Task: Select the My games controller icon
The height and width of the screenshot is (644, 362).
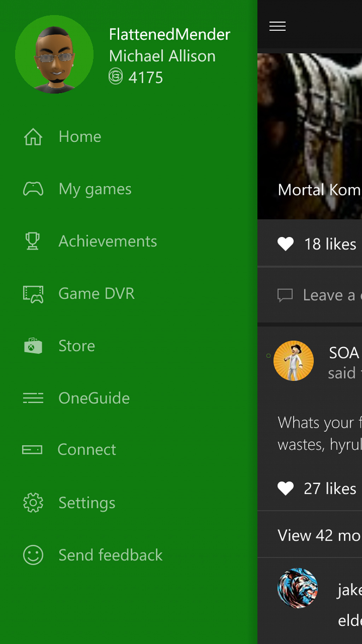Action: [x=33, y=189]
